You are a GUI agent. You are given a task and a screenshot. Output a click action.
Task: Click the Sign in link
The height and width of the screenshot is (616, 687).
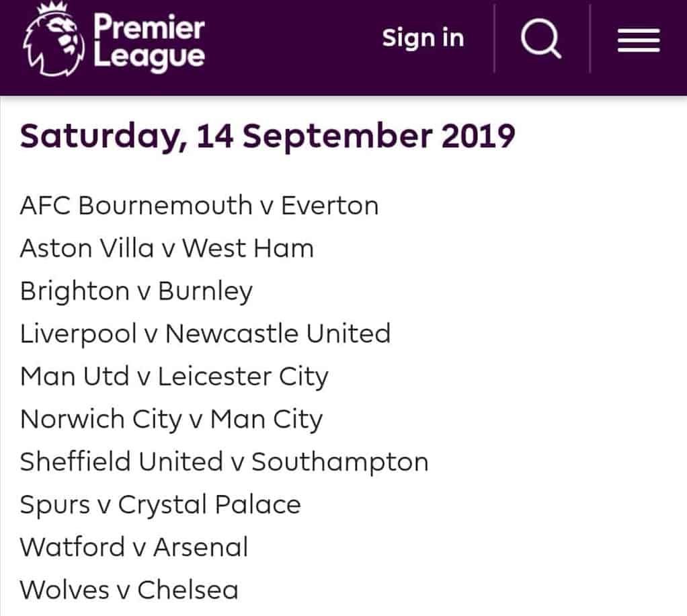tap(423, 38)
